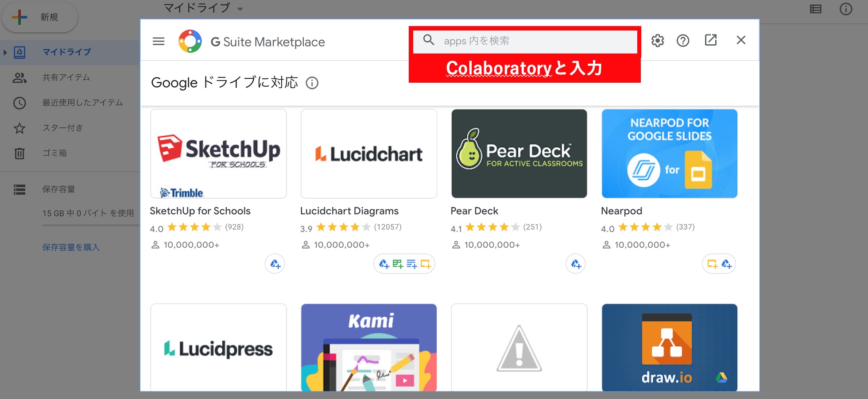The height and width of the screenshot is (399, 868).
Task: Click Nearpod's review count (337)
Action: 686,227
